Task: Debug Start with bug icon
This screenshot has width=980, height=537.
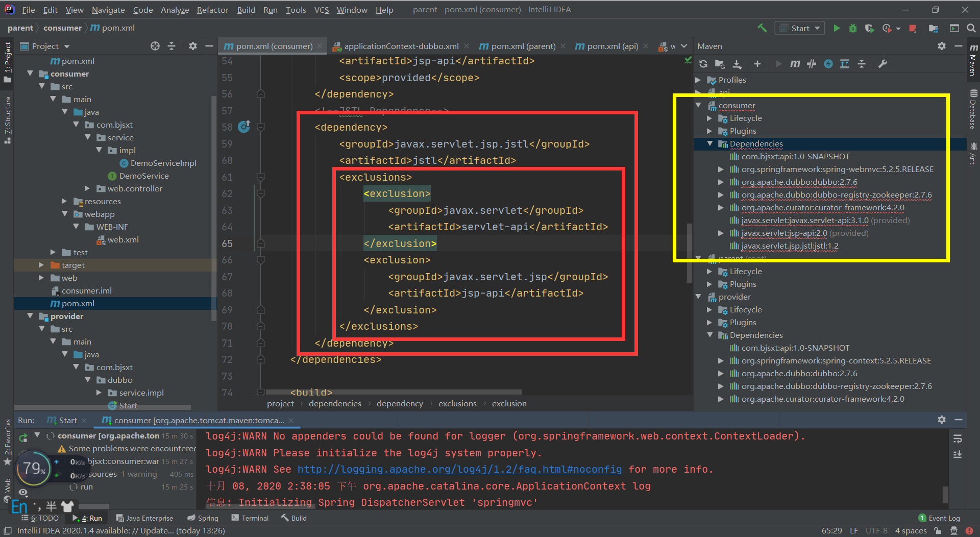Action: (853, 28)
